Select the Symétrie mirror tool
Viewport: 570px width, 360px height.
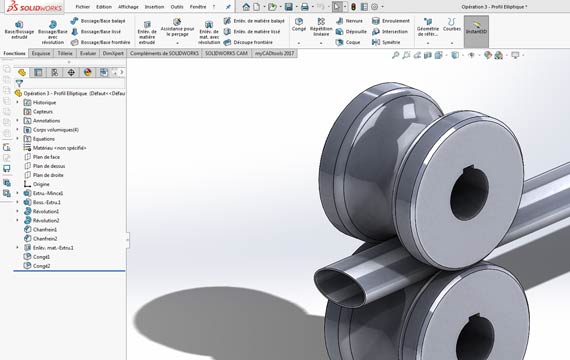pos(386,42)
